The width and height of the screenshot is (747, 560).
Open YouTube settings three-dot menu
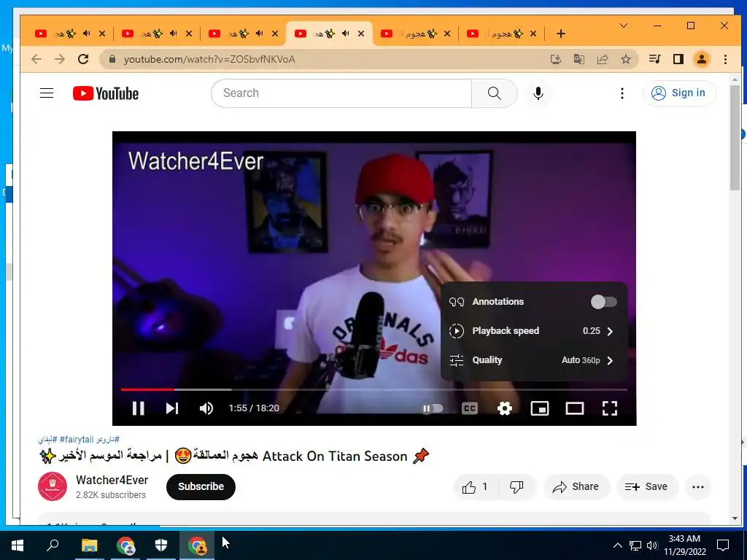click(x=622, y=93)
